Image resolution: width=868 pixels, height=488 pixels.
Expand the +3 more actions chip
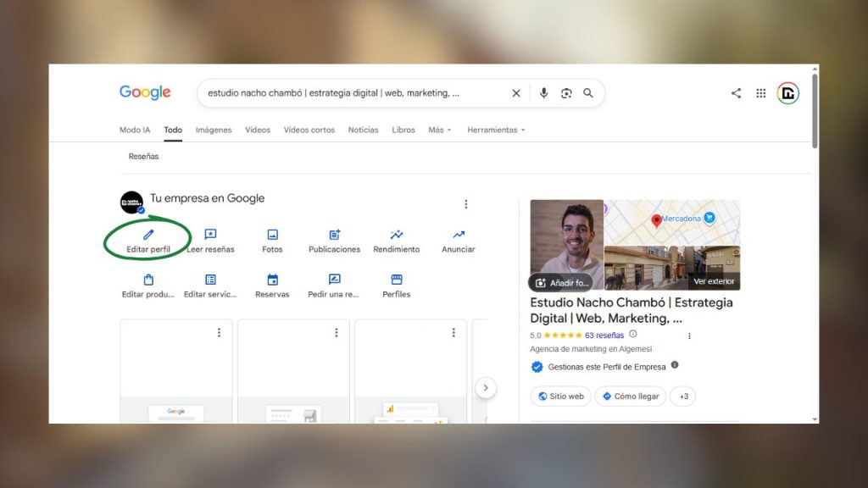click(683, 396)
